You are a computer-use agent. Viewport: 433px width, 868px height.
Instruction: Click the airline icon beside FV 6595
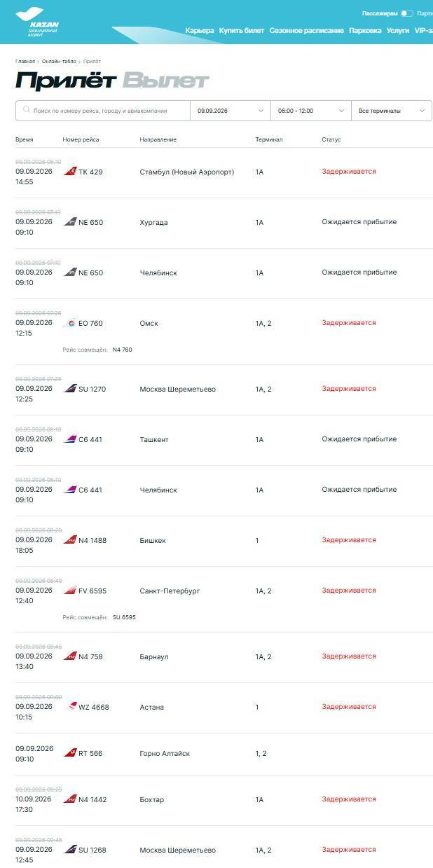69,591
